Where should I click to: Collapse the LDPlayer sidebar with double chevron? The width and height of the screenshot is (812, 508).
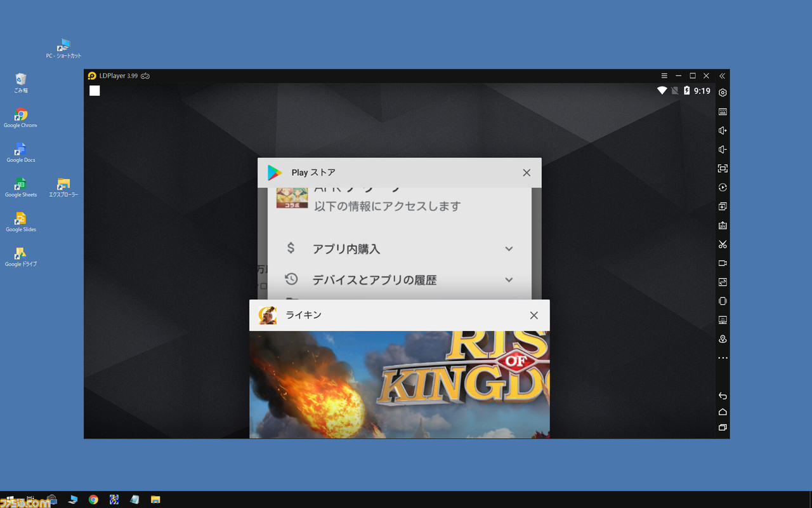723,76
